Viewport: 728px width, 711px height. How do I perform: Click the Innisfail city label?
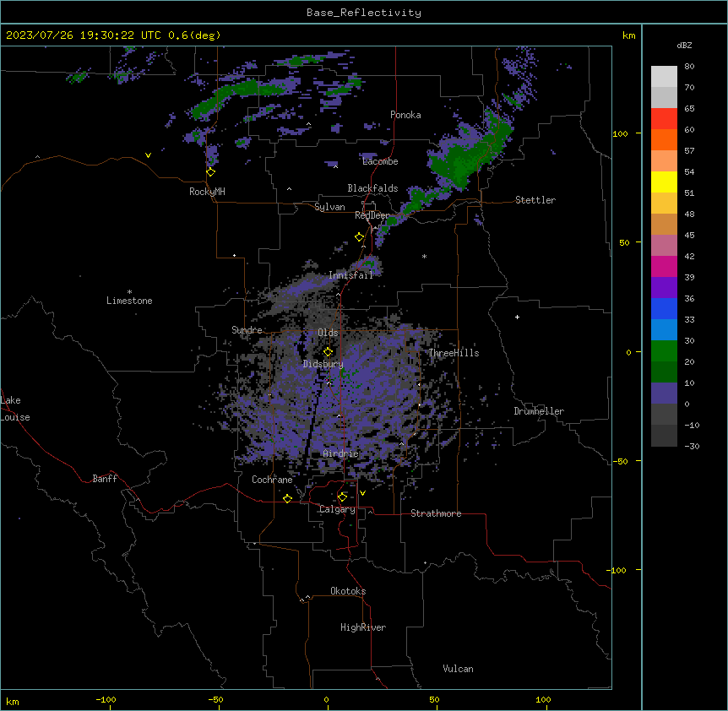pos(350,275)
